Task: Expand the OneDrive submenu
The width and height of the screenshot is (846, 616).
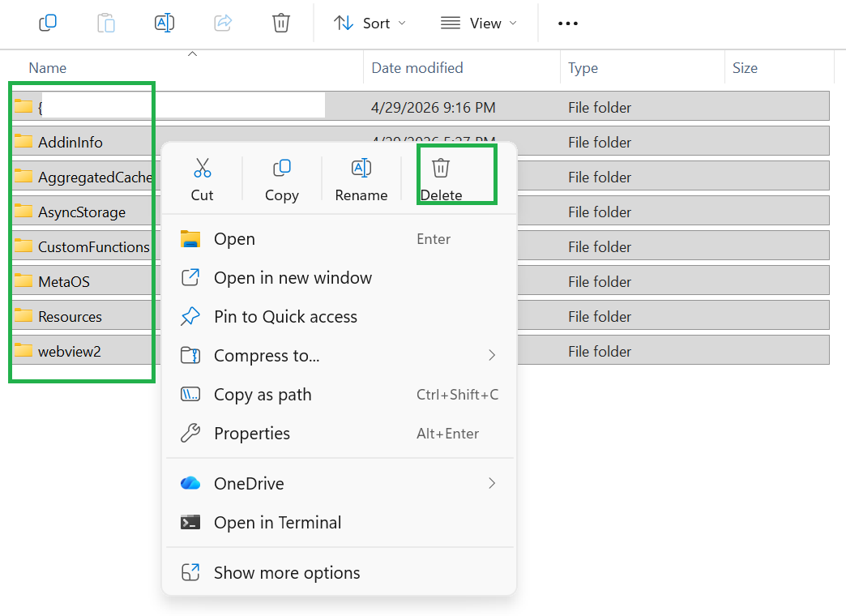Action: [340, 483]
